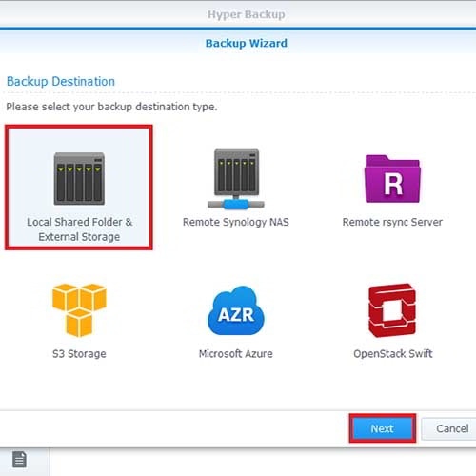The height and width of the screenshot is (476, 476).
Task: Click the Backup Wizard title text
Action: 247,43
